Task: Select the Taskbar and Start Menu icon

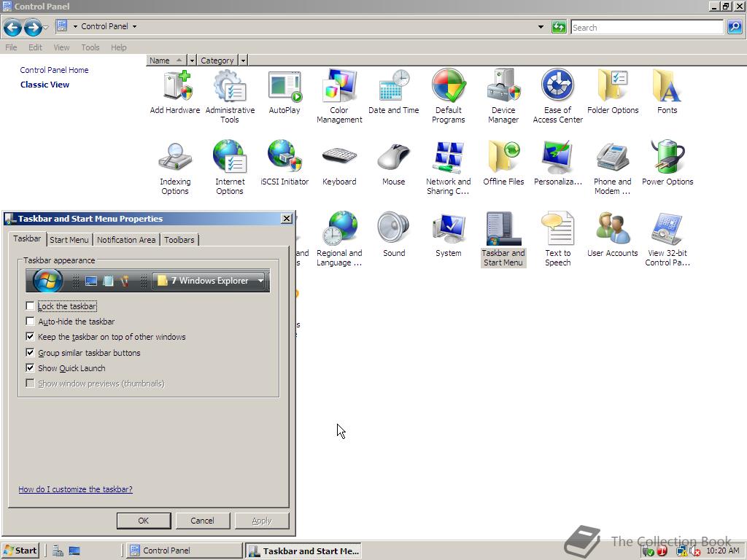Action: (503, 239)
